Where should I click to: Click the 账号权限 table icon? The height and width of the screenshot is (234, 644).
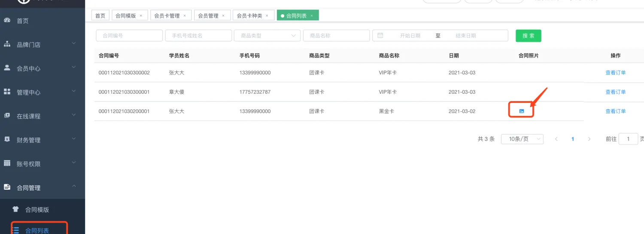7,163
